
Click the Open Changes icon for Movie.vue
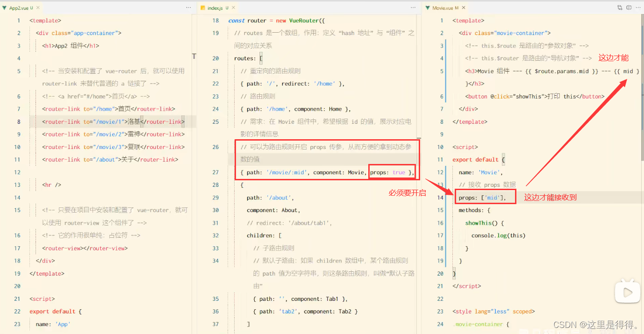coord(620,7)
